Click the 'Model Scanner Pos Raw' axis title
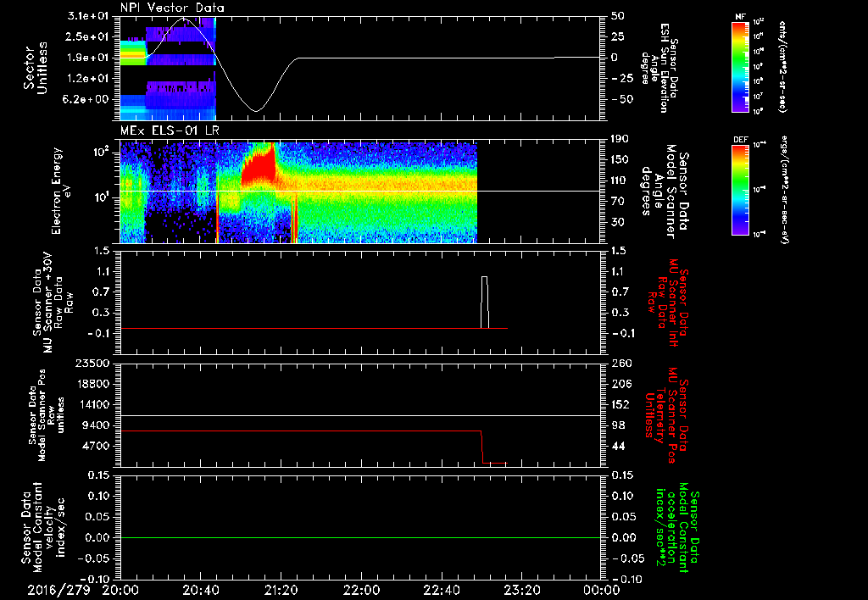 click(46, 415)
